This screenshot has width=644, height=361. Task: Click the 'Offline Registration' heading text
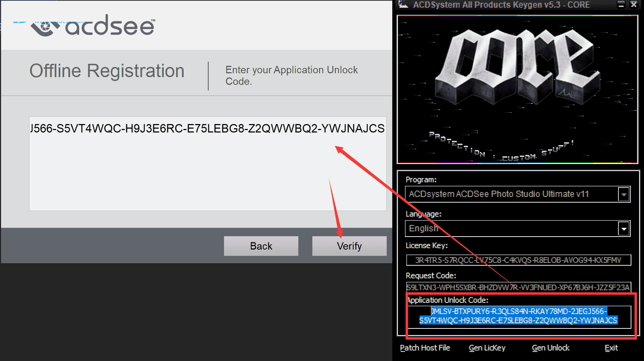107,71
